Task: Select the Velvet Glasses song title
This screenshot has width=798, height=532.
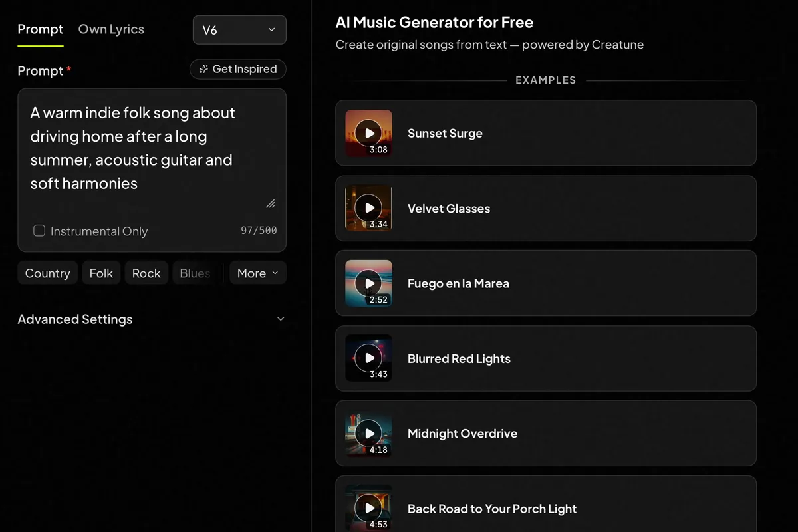Action: click(449, 208)
